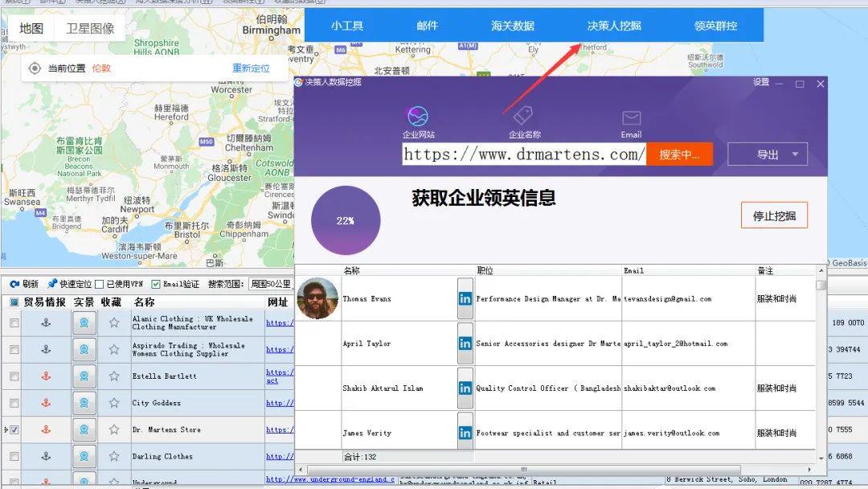Screen dimensions: 868x489
Task: Toggle the select-all checkbox in table header
Action: pos(14,302)
